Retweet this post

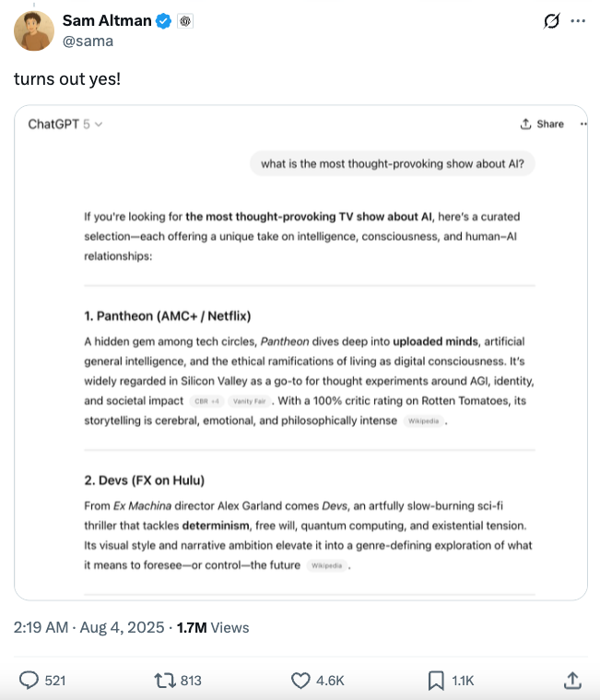(x=165, y=681)
